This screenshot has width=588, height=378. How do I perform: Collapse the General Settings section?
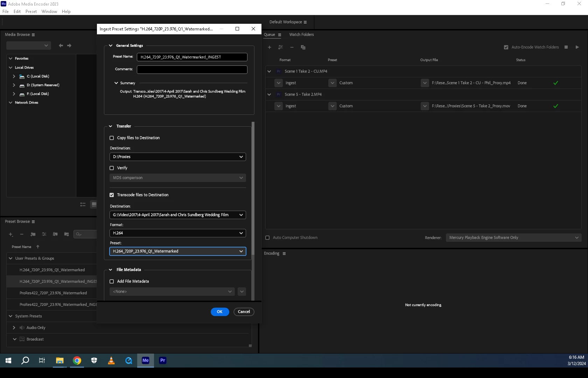[x=111, y=45]
